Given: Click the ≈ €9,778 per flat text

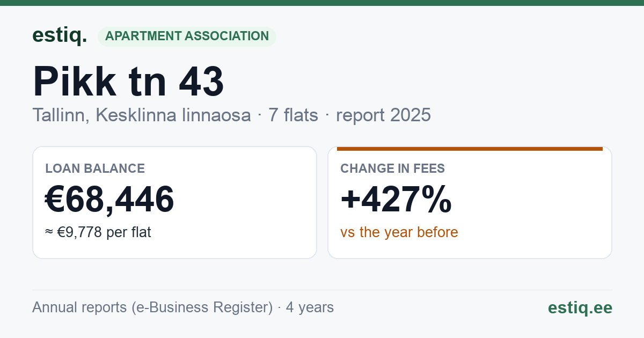Looking at the screenshot, I should (x=98, y=232).
